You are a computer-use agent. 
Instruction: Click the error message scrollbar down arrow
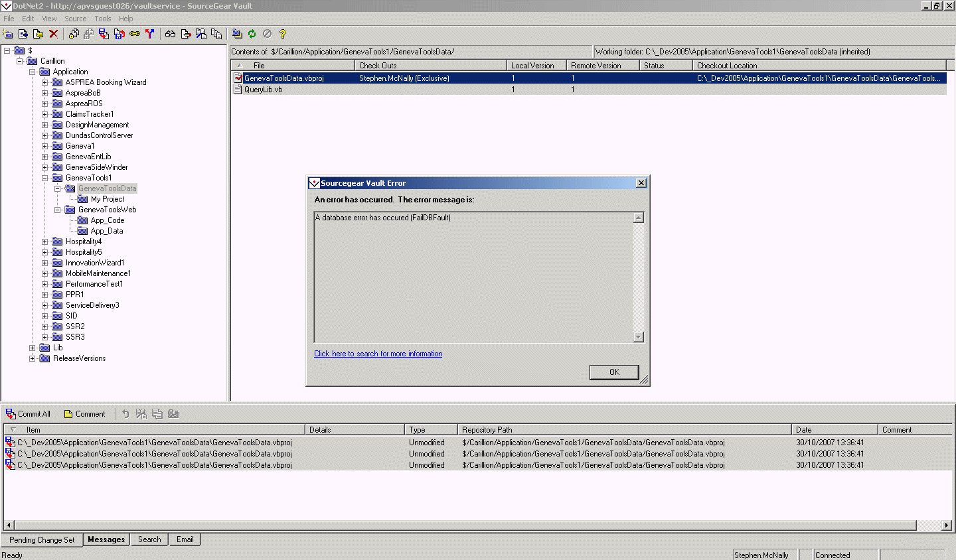[639, 337]
